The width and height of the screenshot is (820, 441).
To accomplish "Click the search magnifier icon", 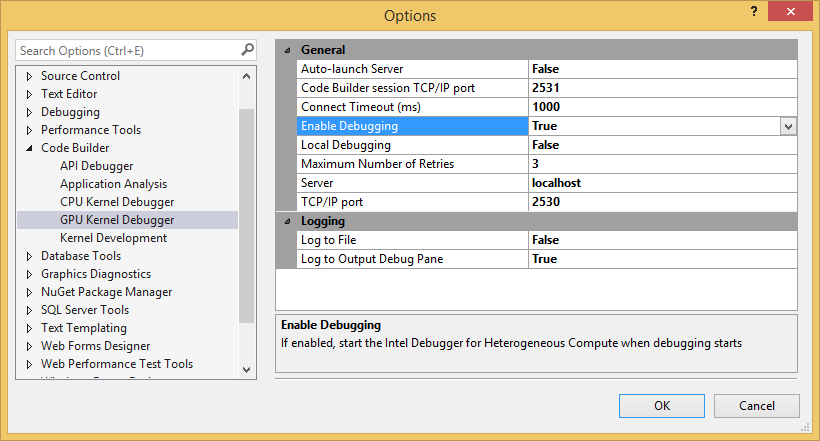I will (247, 49).
